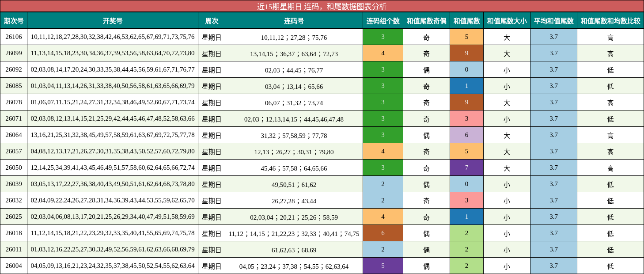Click consecutive numbers 61,62,63；68,69
The image size is (644, 274).
click(294, 249)
